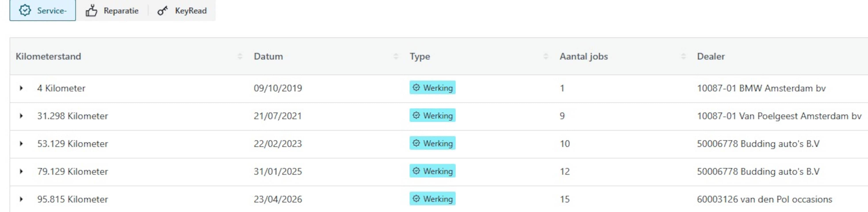Screen dimensions: 868x212
Task: Click the Werking badge for 31/01/2025
Action: pos(432,171)
